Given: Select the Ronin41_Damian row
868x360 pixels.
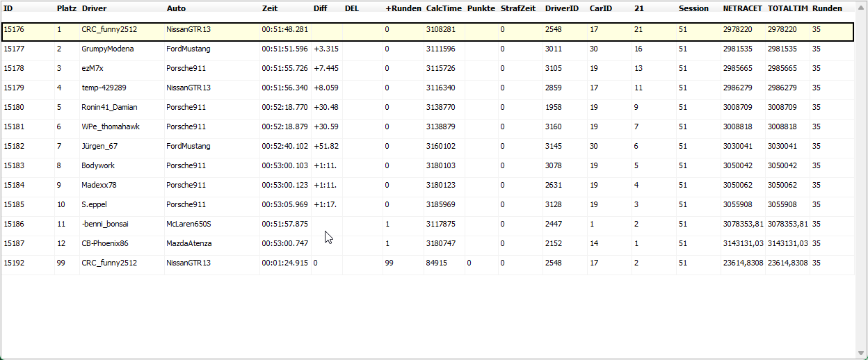Looking at the screenshot, I should pyautogui.click(x=109, y=108).
